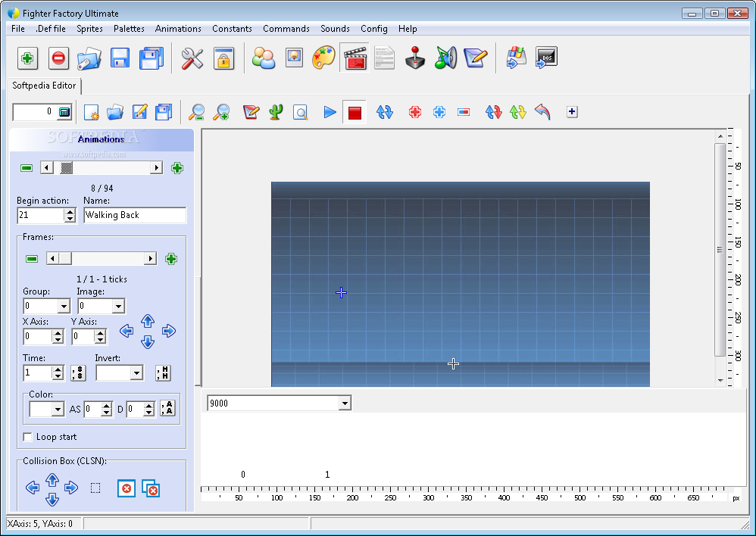Click the green cactus icon
This screenshot has height=536, width=756.
pyautogui.click(x=276, y=112)
